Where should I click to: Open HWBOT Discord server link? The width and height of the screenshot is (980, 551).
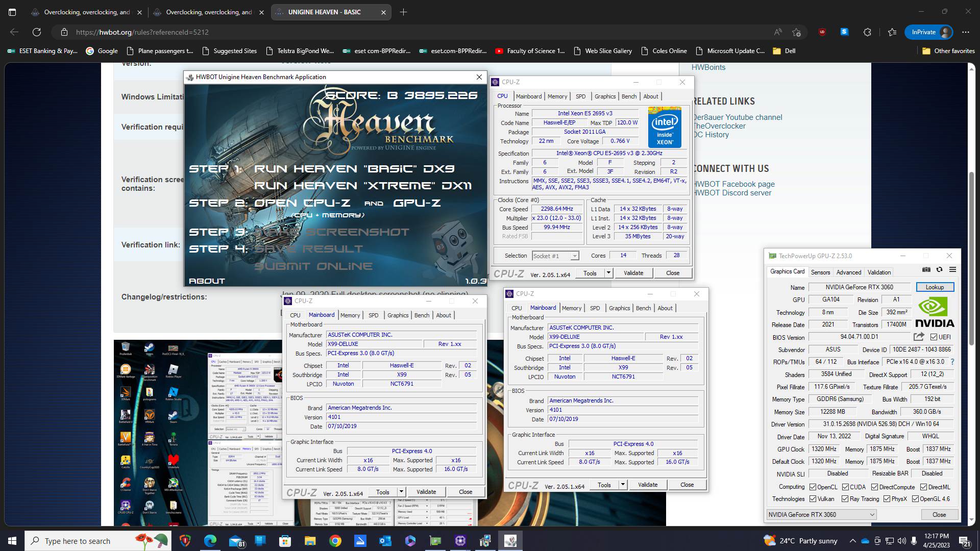click(732, 193)
